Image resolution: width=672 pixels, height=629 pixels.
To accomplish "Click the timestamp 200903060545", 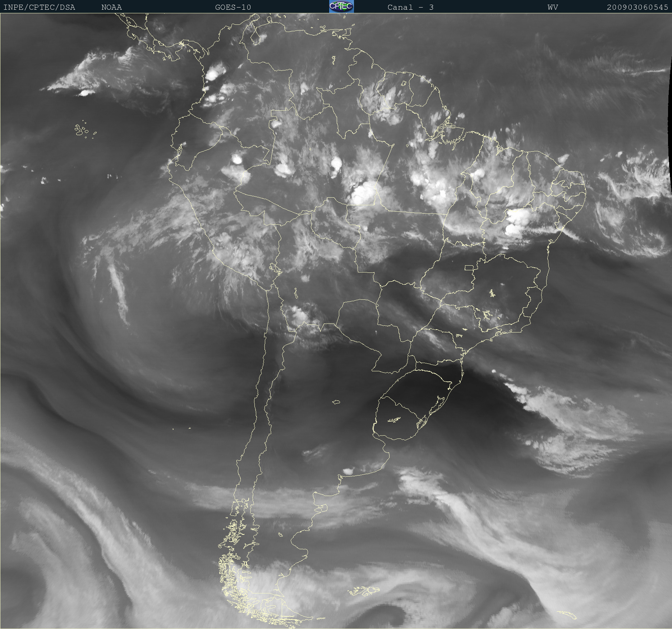I will [638, 7].
